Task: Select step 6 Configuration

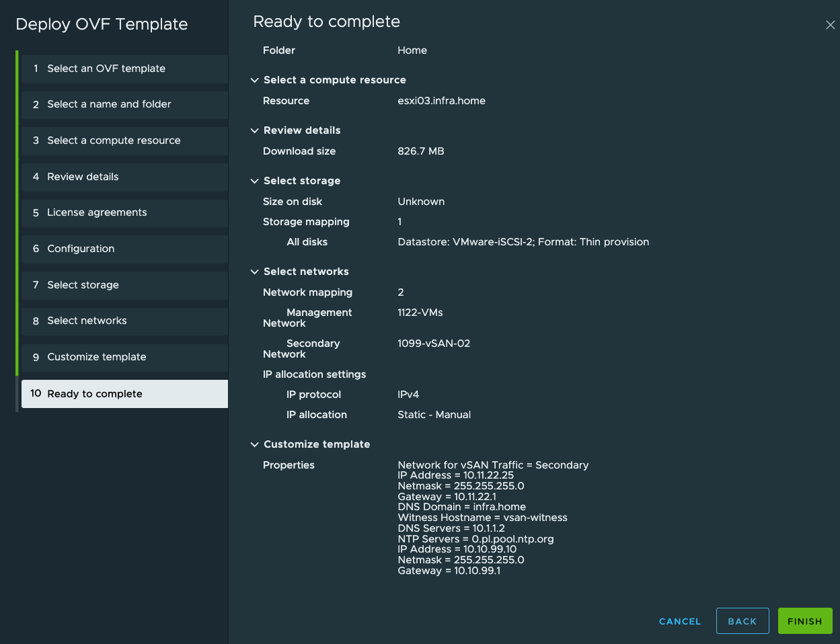Action: pos(124,249)
